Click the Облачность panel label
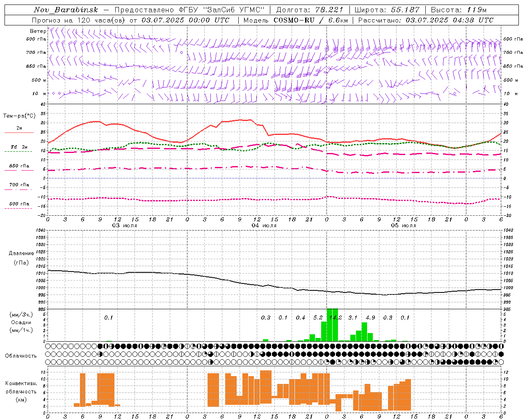The height and width of the screenshot is (420, 525). 21,356
